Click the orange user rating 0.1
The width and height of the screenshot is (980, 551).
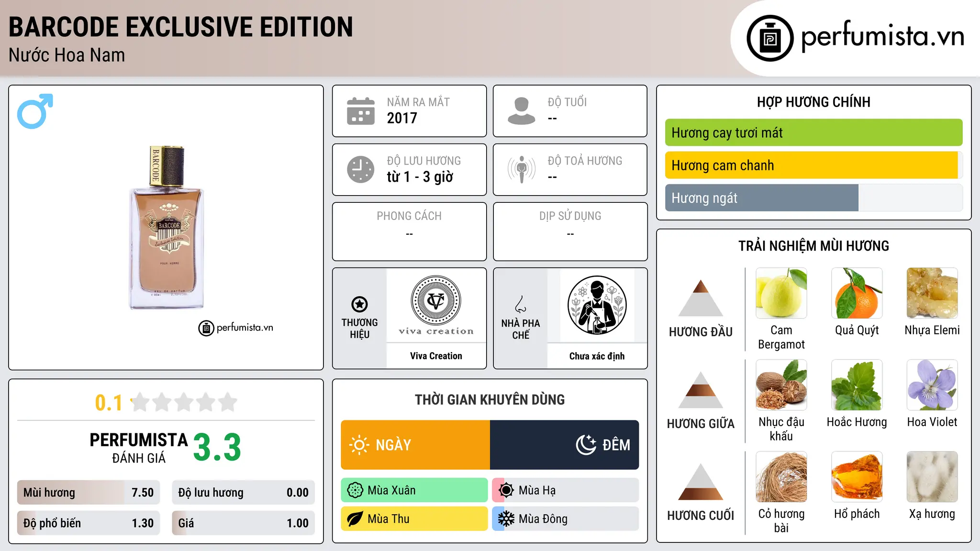tap(109, 403)
